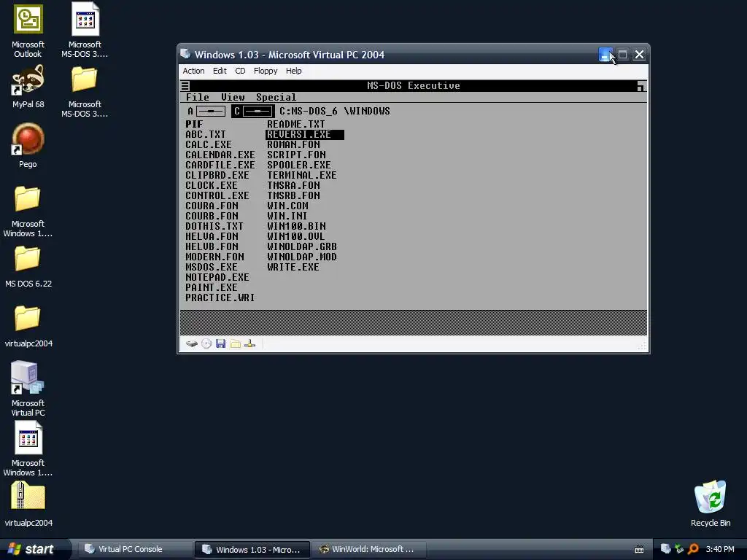The width and height of the screenshot is (747, 560).
Task: Click the floppy disk status icon
Action: coord(220,344)
